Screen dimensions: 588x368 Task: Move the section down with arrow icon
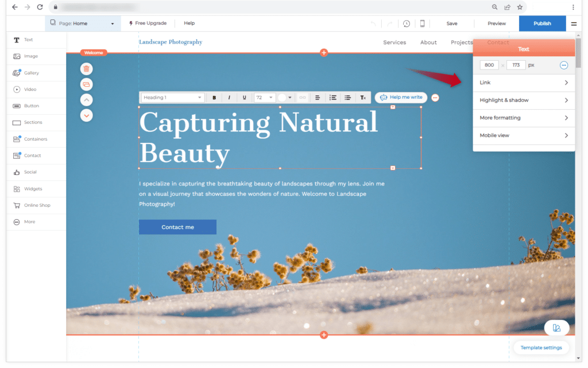pos(86,115)
